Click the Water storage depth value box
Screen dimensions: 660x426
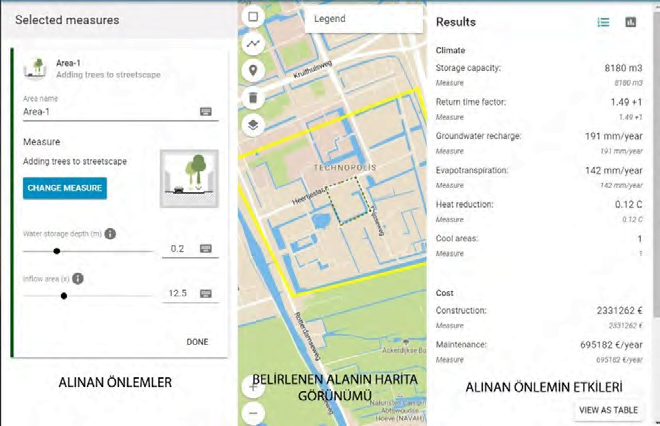[x=180, y=249]
